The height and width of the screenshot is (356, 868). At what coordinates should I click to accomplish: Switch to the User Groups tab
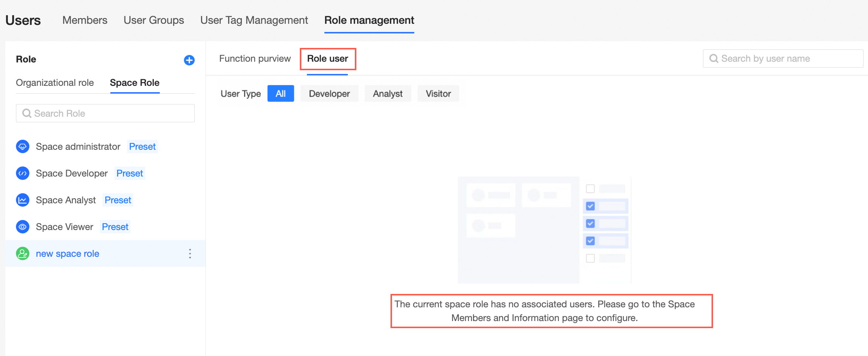(x=154, y=20)
